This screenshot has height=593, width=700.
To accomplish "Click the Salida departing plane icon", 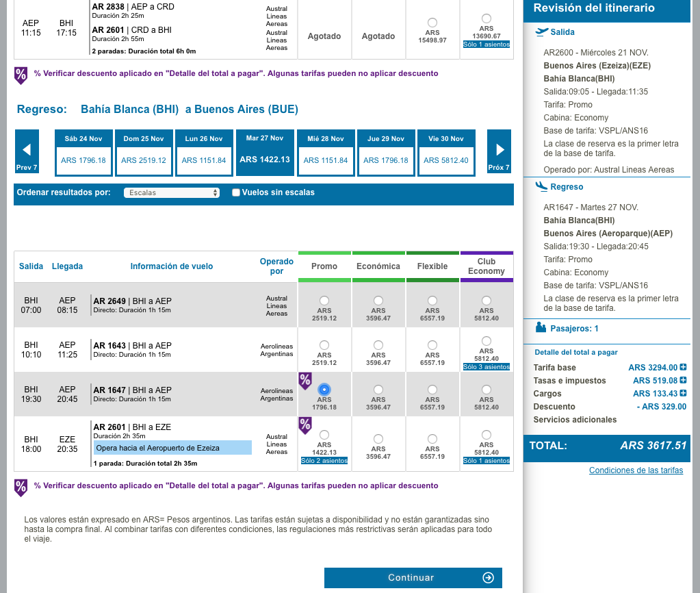I will click(x=542, y=31).
